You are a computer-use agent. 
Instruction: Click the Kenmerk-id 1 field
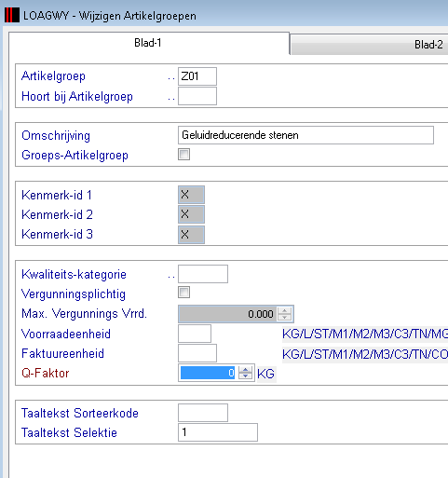pos(191,195)
